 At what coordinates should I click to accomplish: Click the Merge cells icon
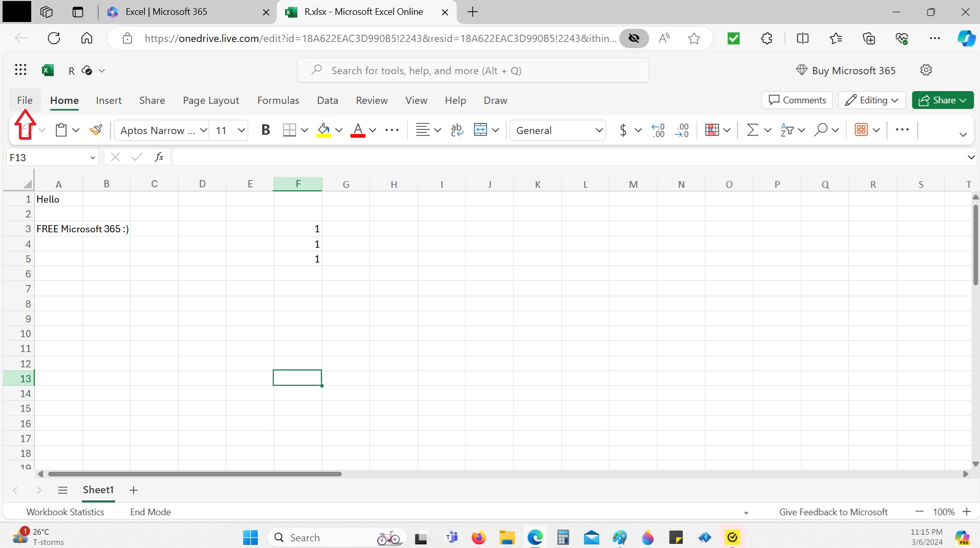coord(480,130)
